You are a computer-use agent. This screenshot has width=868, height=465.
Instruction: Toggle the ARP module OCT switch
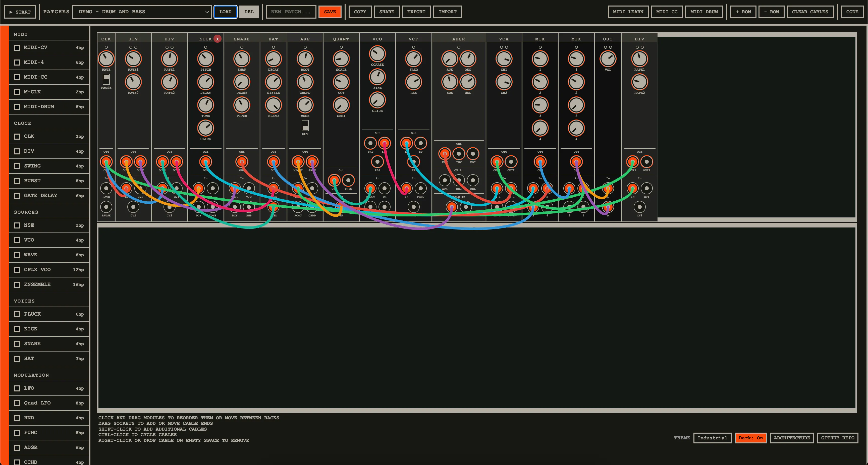(305, 126)
